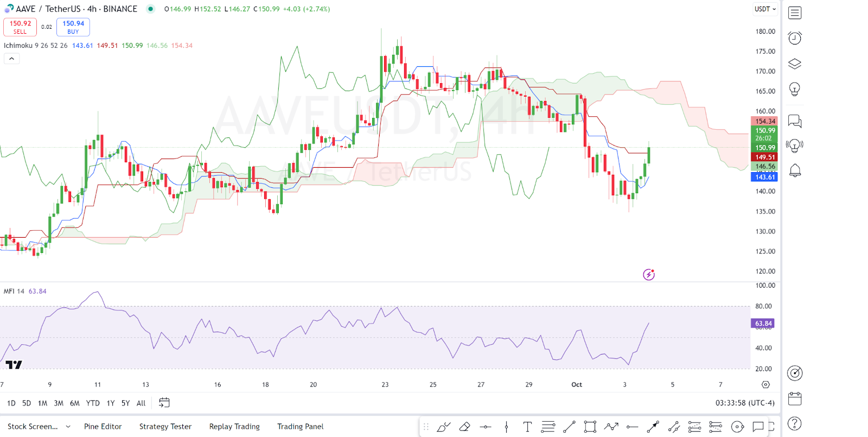Click the 150.99 countdown price label
The width and height of the screenshot is (868, 437).
[x=765, y=134]
